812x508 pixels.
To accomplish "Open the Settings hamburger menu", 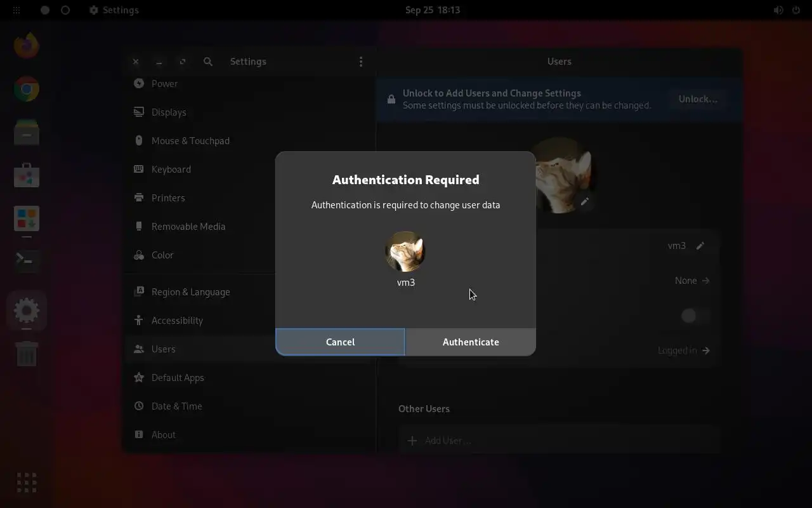I will point(361,62).
